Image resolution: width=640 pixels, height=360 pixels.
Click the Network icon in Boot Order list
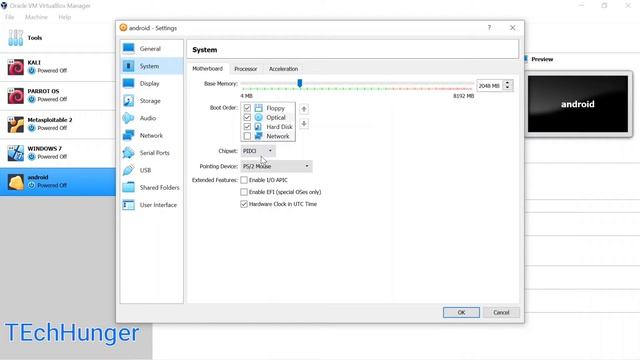click(x=258, y=136)
